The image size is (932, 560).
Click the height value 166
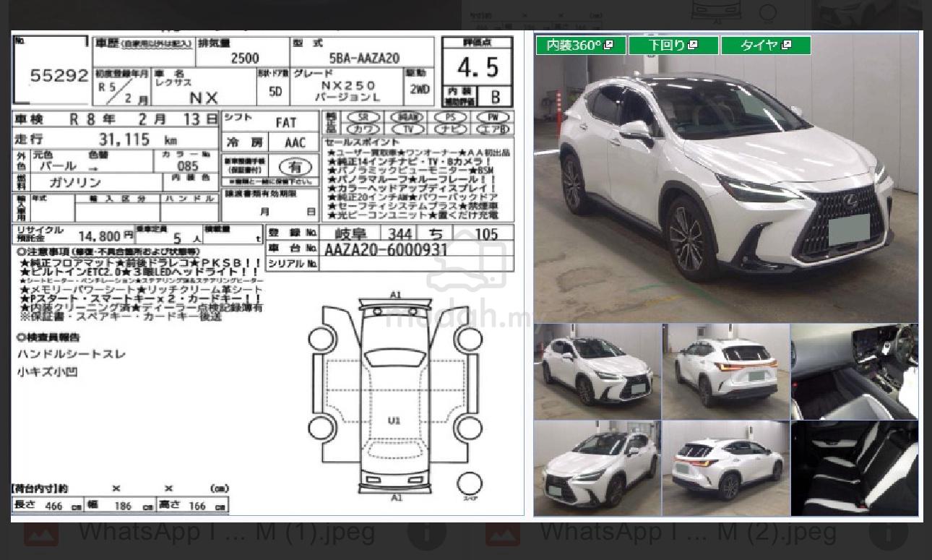[x=197, y=506]
